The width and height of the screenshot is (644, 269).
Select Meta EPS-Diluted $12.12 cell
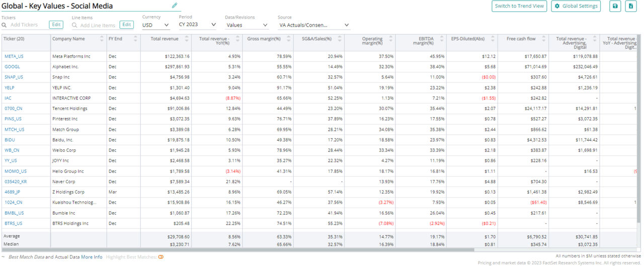(x=472, y=56)
